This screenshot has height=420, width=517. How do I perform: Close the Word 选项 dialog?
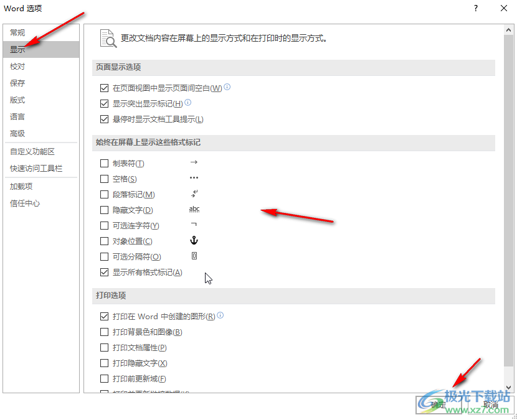(504, 8)
